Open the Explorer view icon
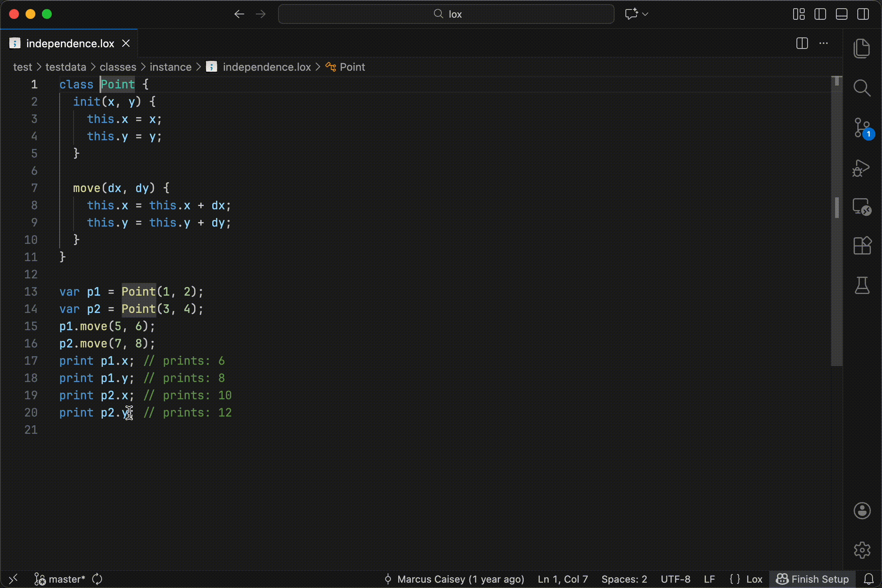 pyautogui.click(x=862, y=49)
